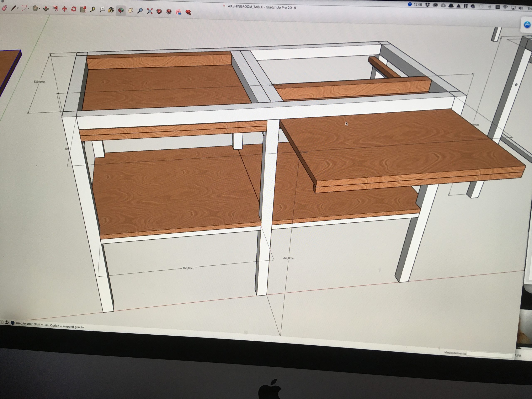532x399 pixels.
Task: Open the Extension Manager ruby icon
Action: click(188, 12)
